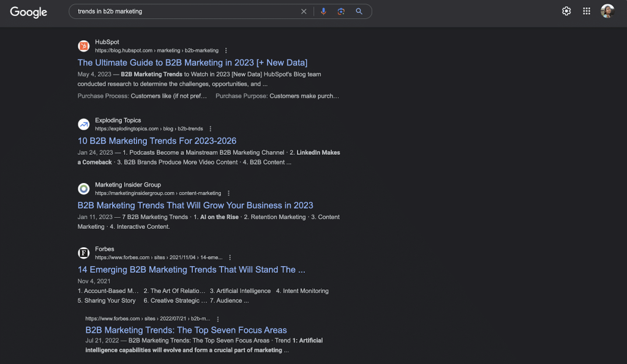Open the Google account profile picture

[607, 11]
